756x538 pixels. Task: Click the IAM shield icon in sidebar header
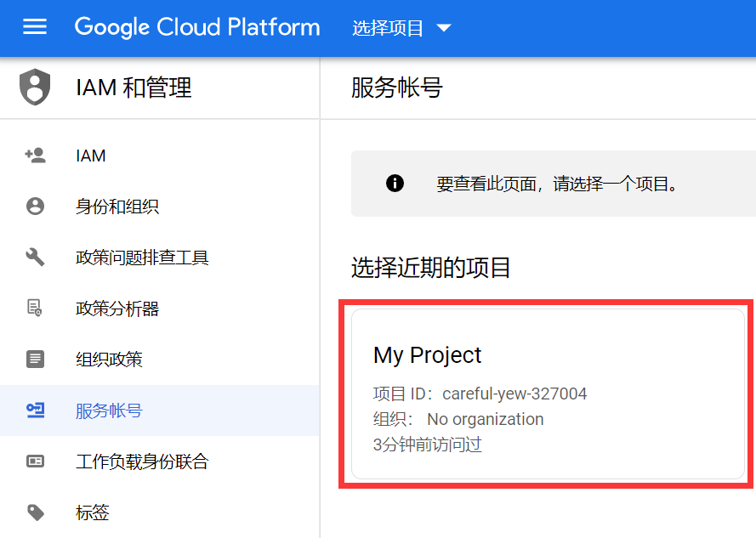coord(35,88)
